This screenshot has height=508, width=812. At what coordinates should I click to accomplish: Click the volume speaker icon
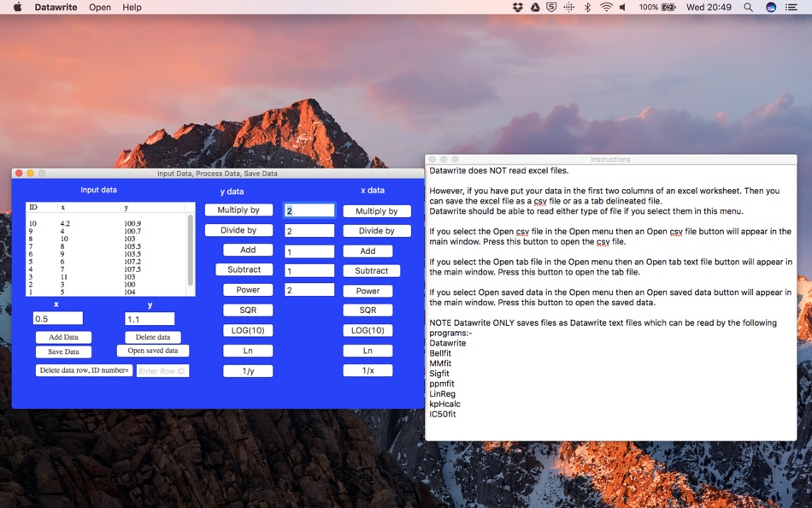(x=622, y=7)
